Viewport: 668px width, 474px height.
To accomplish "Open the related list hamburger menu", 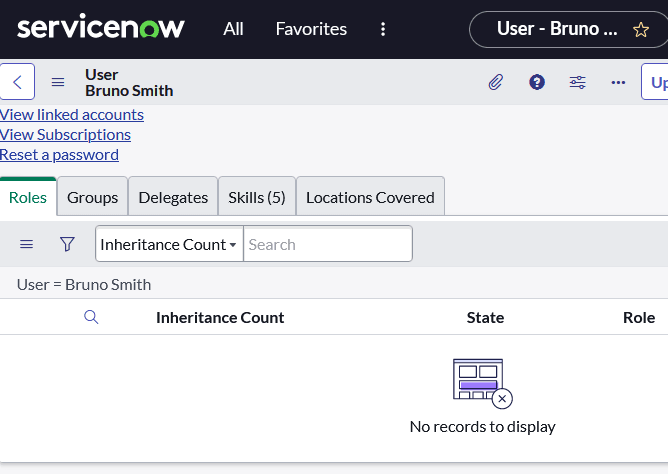I will coord(26,244).
